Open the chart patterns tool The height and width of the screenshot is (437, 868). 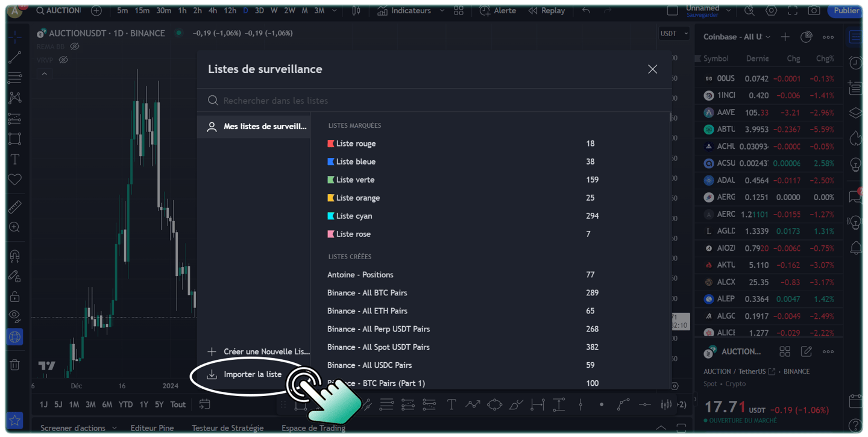(15, 98)
